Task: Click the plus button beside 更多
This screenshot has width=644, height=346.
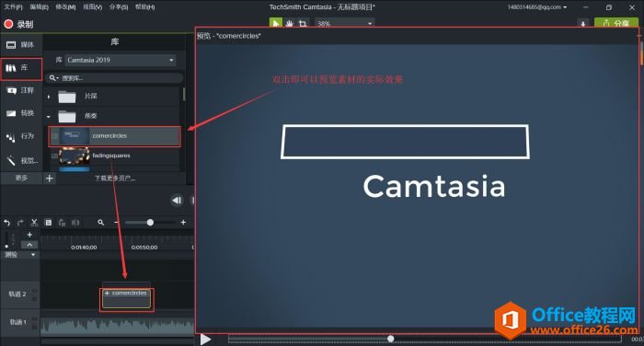Action: click(x=50, y=179)
